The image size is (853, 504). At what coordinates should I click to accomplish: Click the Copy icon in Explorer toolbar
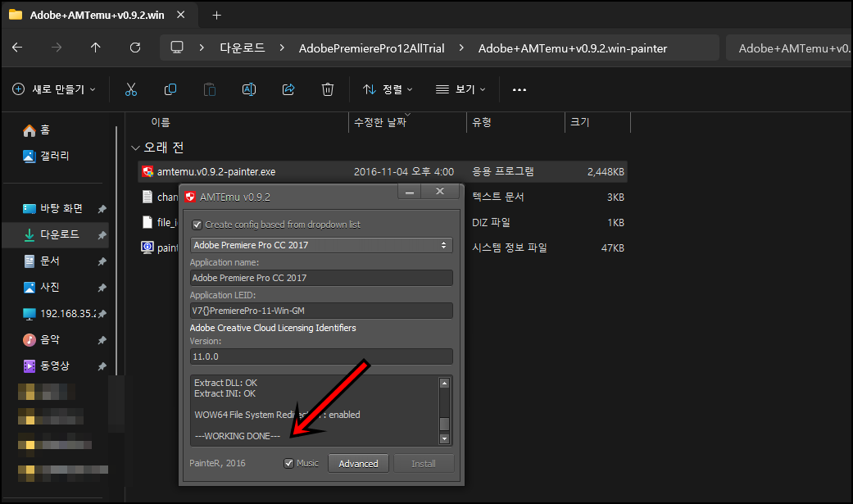coord(170,89)
